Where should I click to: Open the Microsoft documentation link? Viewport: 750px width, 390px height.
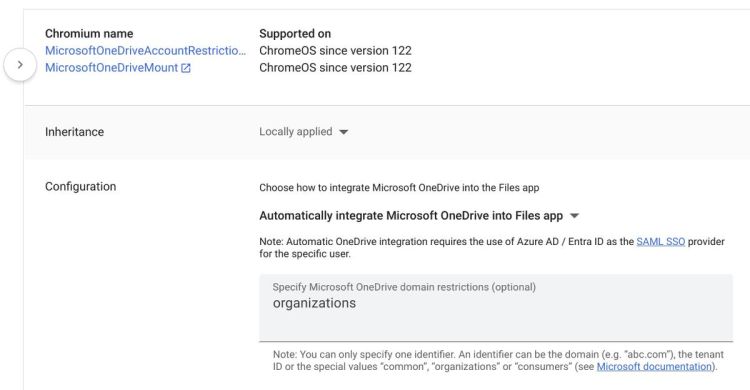654,367
